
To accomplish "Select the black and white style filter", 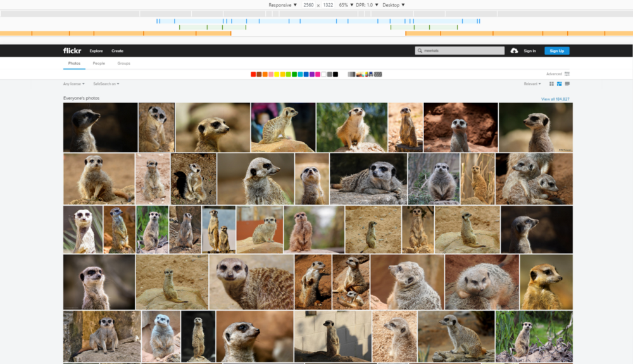I will 351,74.
